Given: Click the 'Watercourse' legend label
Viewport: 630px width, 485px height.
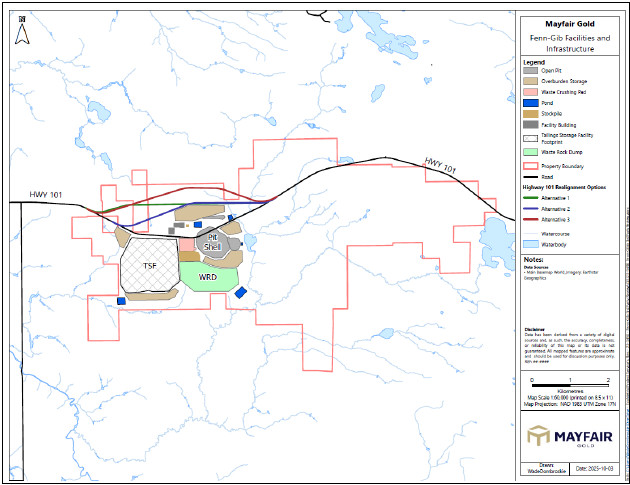Looking at the screenshot, I should coord(555,234).
